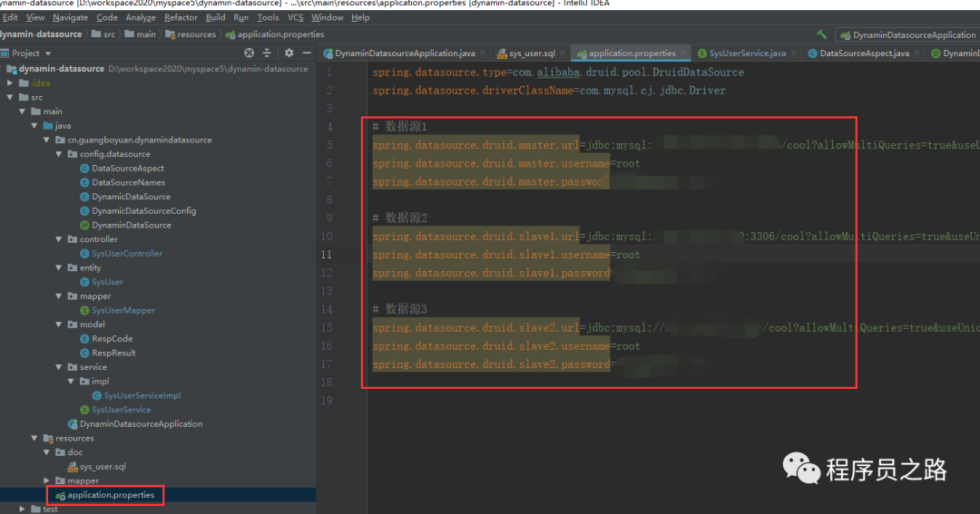Open Project panel settings gear

click(289, 53)
